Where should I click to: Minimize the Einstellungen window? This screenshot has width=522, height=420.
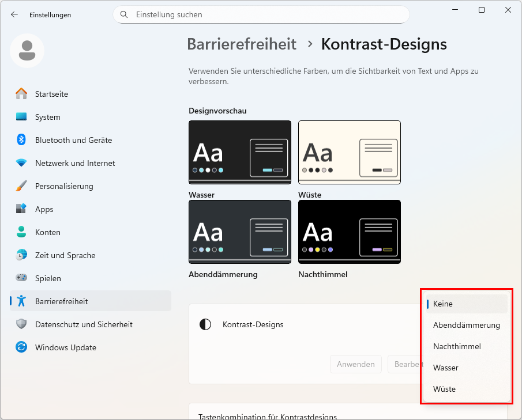point(455,10)
